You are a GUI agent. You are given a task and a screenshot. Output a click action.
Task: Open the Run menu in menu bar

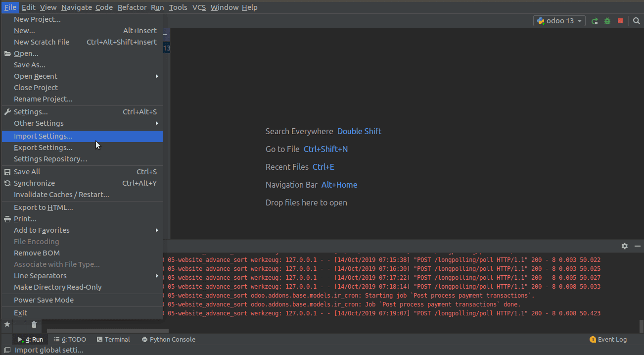[x=157, y=7]
